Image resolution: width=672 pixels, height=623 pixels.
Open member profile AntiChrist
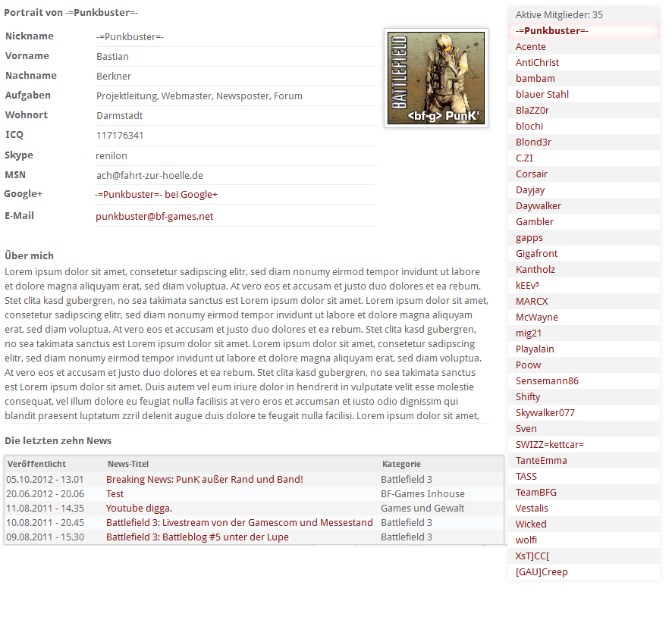click(537, 63)
